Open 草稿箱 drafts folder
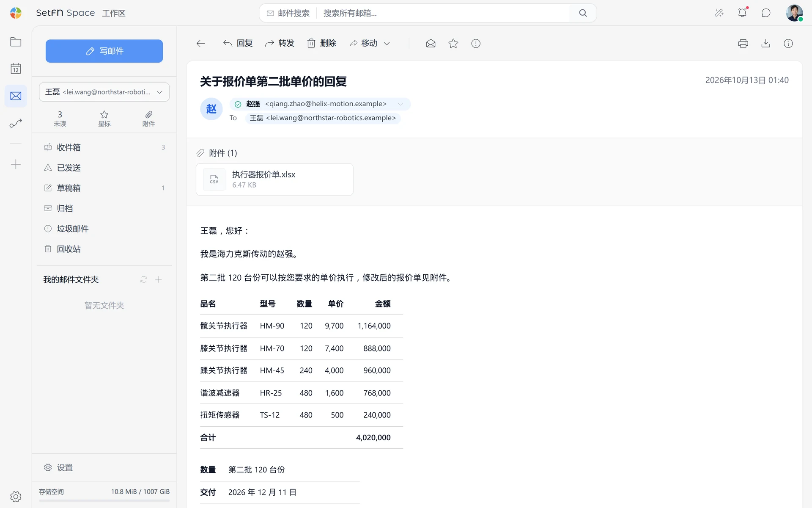 (104, 188)
